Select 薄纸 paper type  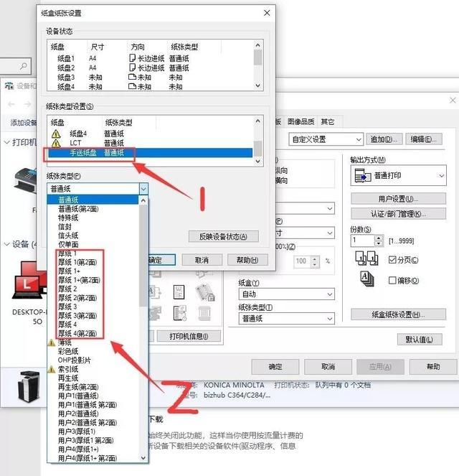(x=65, y=342)
